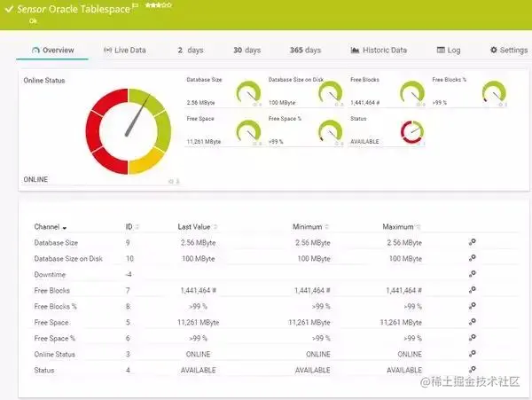Viewport: 532px width, 400px height.
Task: Click the Free Space % gauge
Action: (x=331, y=131)
